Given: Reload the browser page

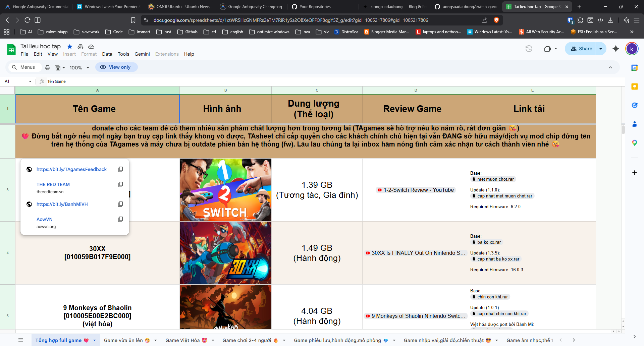Looking at the screenshot, I should click(28, 20).
